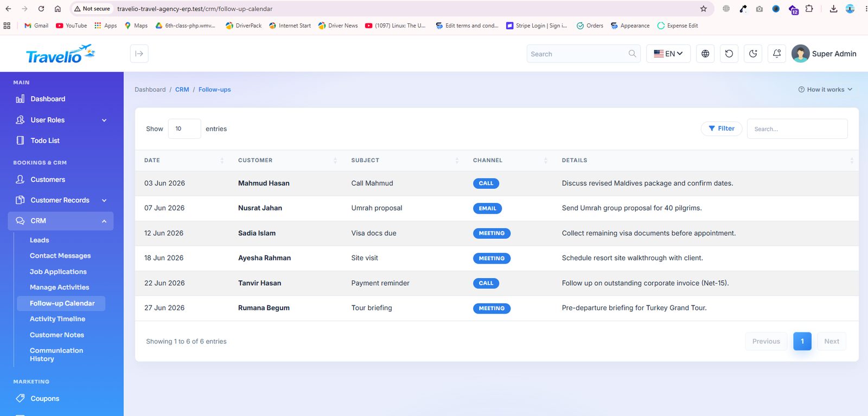This screenshot has width=868, height=416.
Task: Click the CALL badge for Mahmud Hasan
Action: (486, 183)
